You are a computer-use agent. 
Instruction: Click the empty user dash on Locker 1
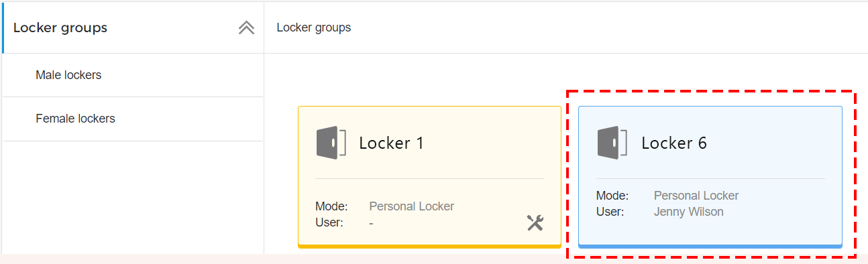click(x=372, y=222)
